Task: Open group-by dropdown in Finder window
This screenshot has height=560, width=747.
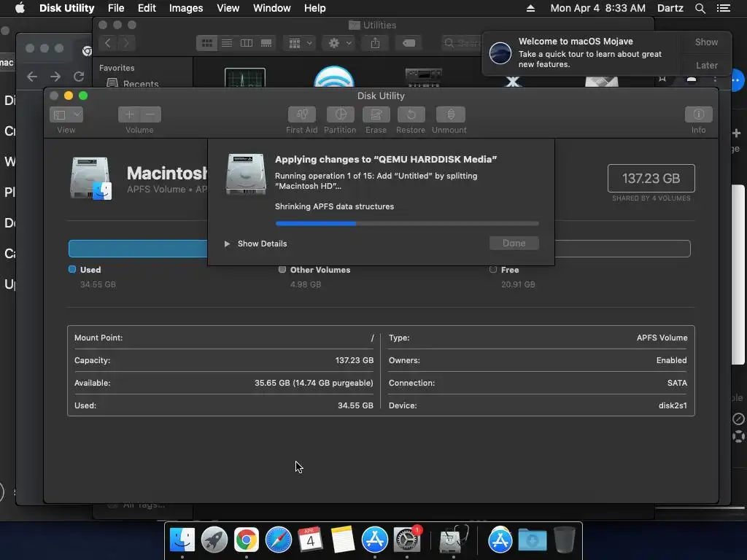Action: 300,43
